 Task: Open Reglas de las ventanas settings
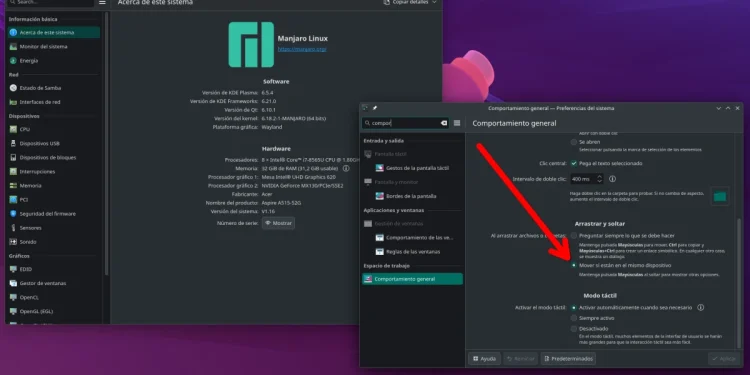[x=412, y=252]
